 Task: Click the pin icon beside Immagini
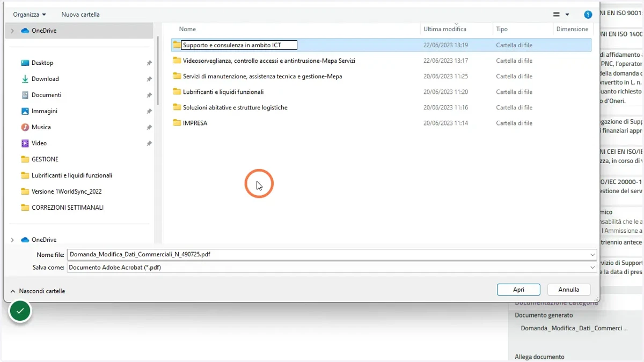point(149,111)
